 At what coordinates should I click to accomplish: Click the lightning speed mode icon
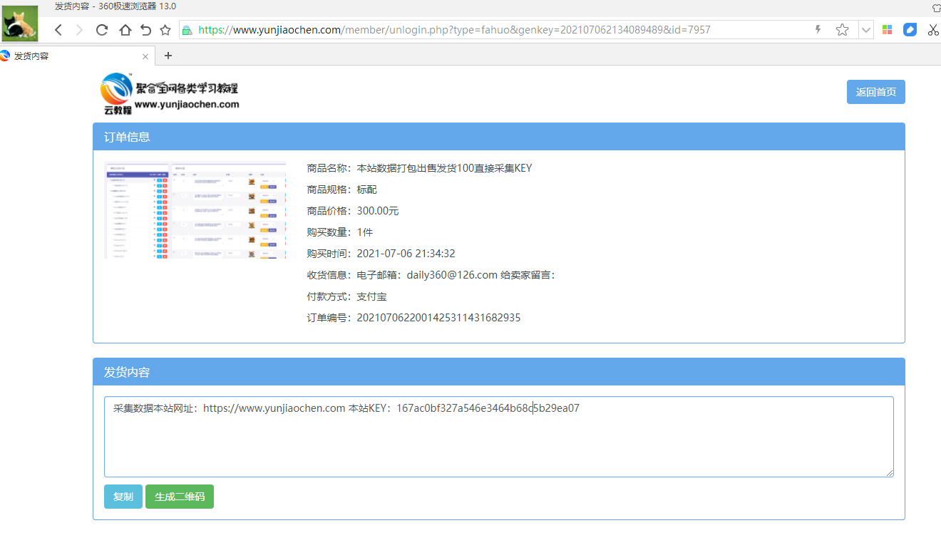pyautogui.click(x=818, y=30)
